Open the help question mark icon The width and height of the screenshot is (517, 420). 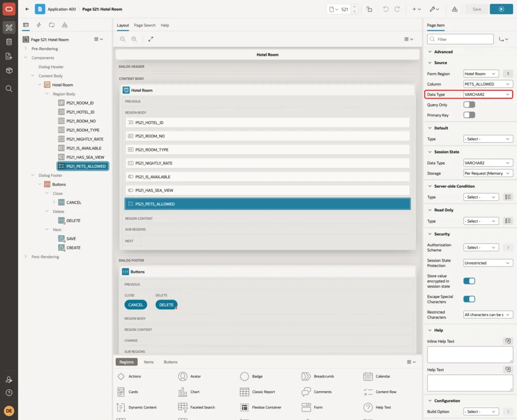click(x=9, y=393)
